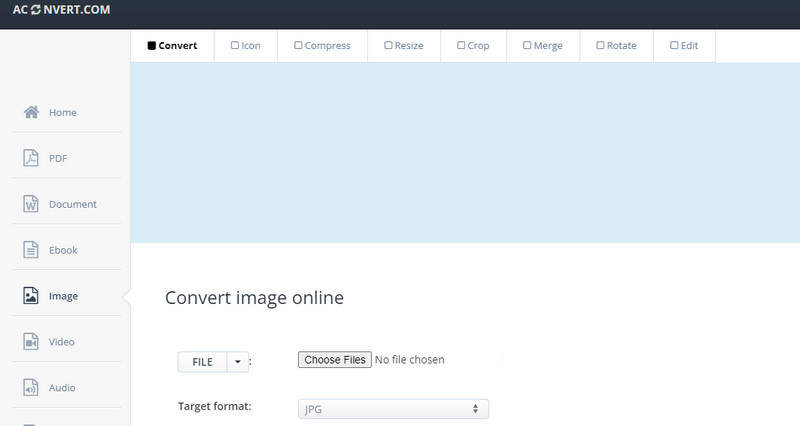Image resolution: width=800 pixels, height=426 pixels.
Task: Open the Rotate tab
Action: click(x=616, y=46)
